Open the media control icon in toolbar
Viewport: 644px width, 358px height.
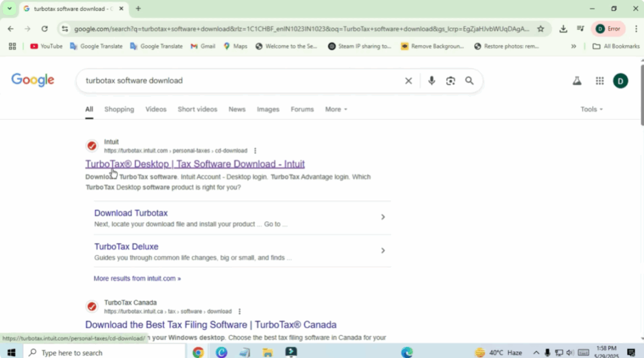pyautogui.click(x=580, y=29)
